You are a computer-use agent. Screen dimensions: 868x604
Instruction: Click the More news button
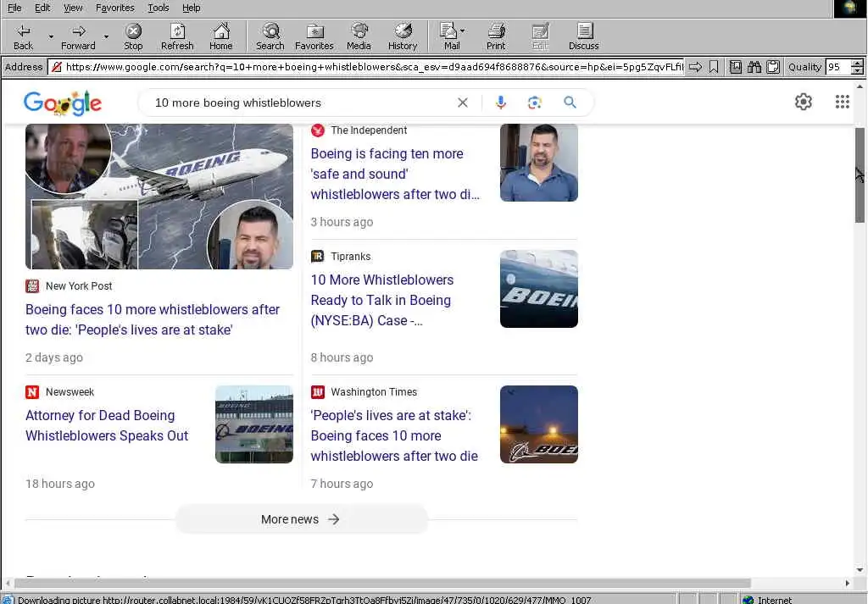pos(302,519)
